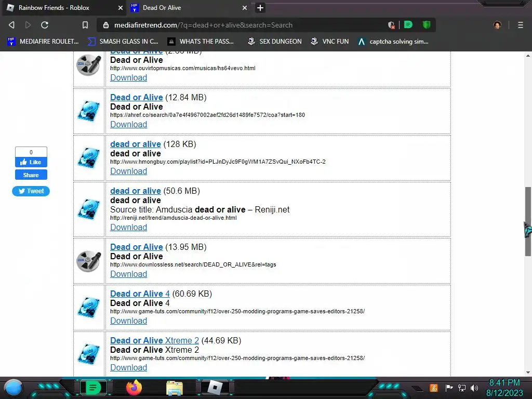
Task: Open WHATS THE PASS... bookmark
Action: click(x=201, y=42)
